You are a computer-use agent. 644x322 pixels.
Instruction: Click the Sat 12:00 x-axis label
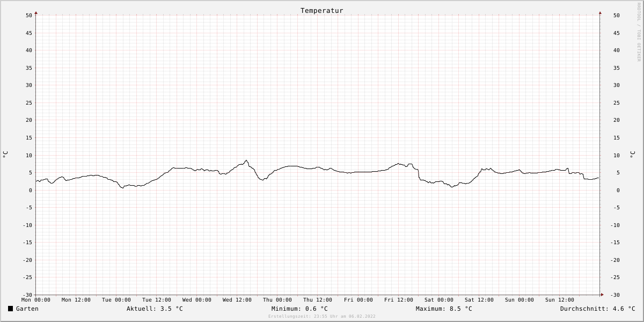pos(479,299)
